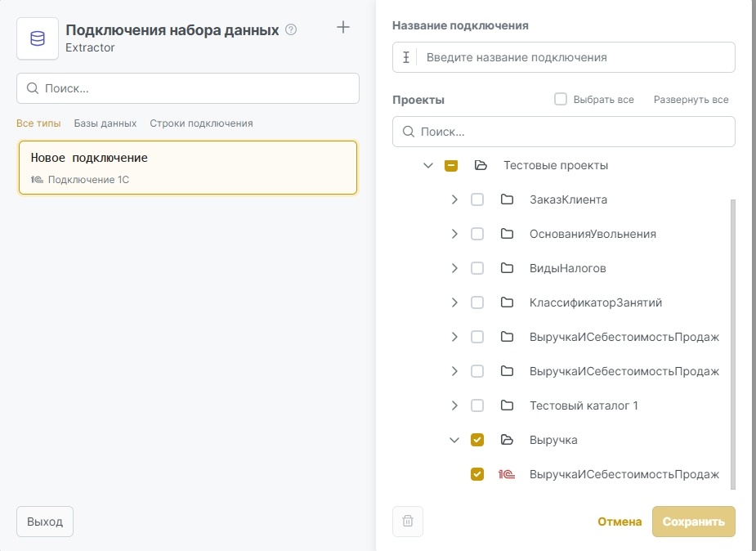The width and height of the screenshot is (756, 551).
Task: Select the Строки подключения filter tab
Action: (201, 123)
